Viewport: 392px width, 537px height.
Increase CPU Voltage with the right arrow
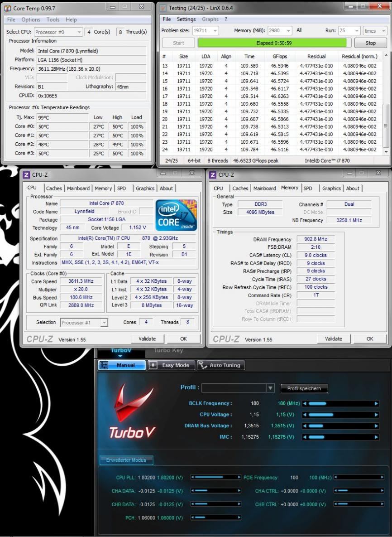pos(376,415)
